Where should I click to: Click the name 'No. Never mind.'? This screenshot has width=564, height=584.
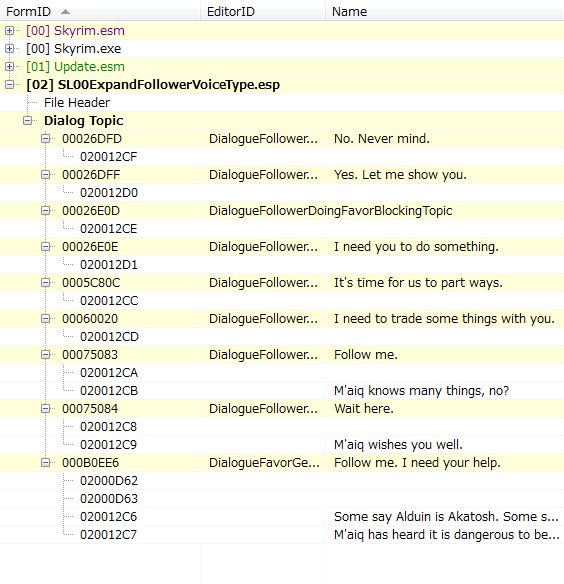pos(382,139)
